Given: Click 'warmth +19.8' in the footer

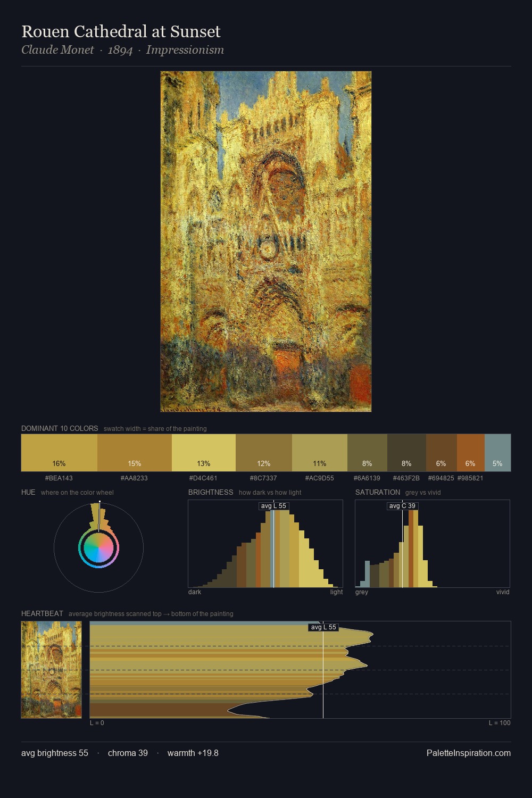Looking at the screenshot, I should coord(193,753).
